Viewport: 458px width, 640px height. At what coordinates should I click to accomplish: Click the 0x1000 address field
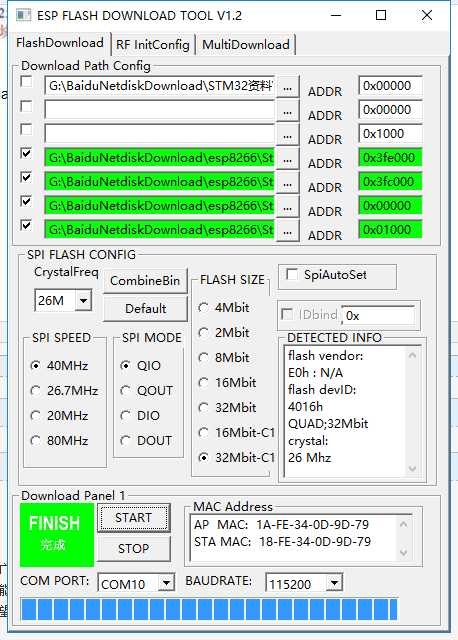(390, 134)
